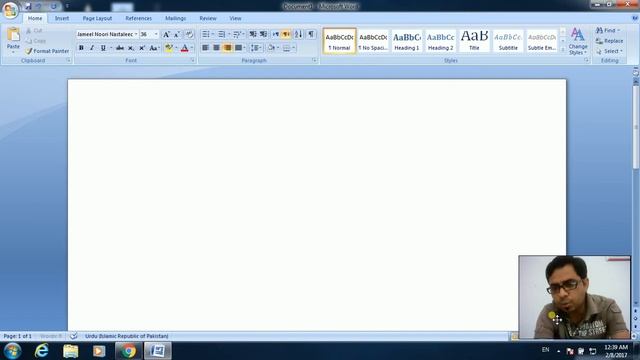The width and height of the screenshot is (640, 360).
Task: Switch to Google Chrome on the taskbar
Action: pos(128,351)
